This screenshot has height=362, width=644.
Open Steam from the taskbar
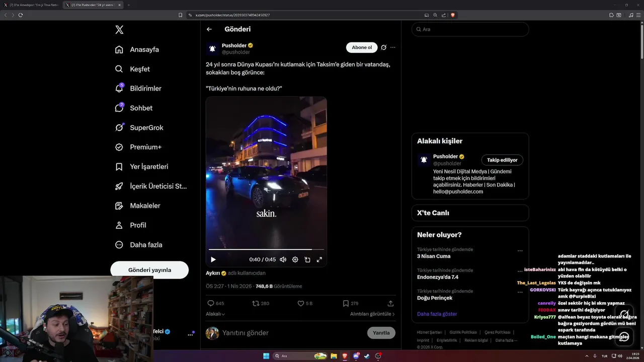click(x=367, y=356)
